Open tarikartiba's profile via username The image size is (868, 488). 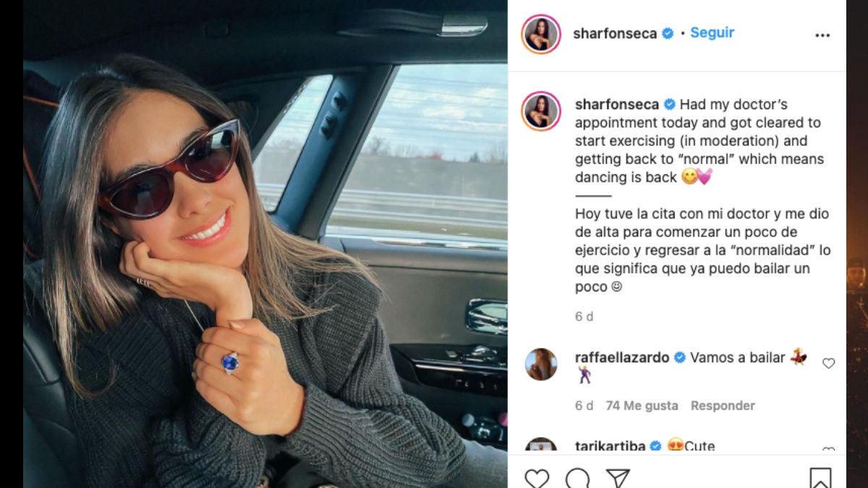(610, 446)
